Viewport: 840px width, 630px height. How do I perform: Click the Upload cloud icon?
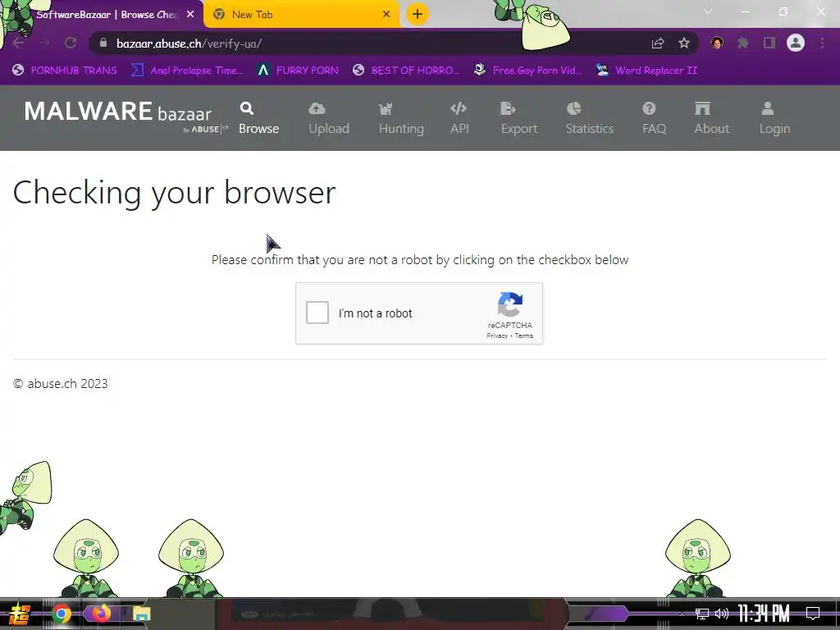coord(317,109)
